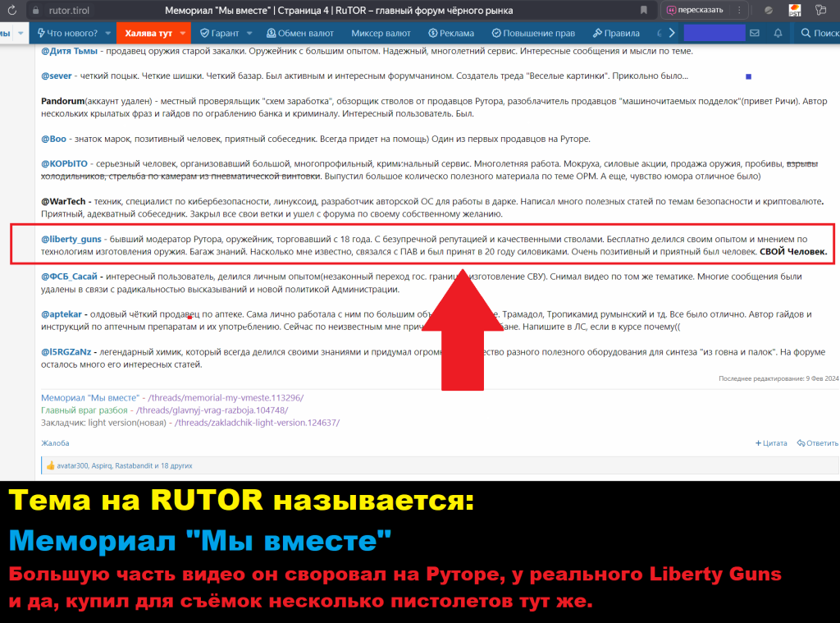840x623 pixels.
Task: Open the PST extension icon
Action: coord(795,10)
